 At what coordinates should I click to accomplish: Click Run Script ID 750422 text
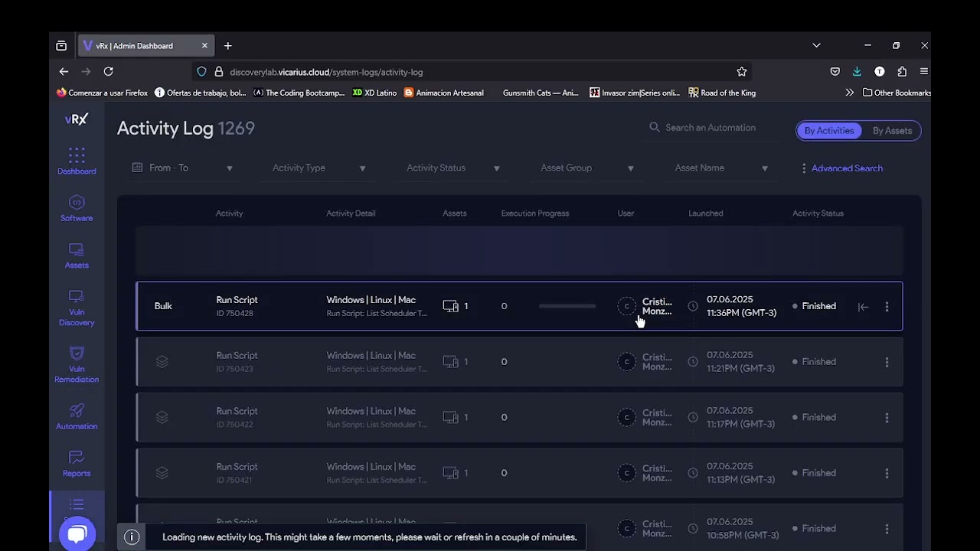[237, 418]
